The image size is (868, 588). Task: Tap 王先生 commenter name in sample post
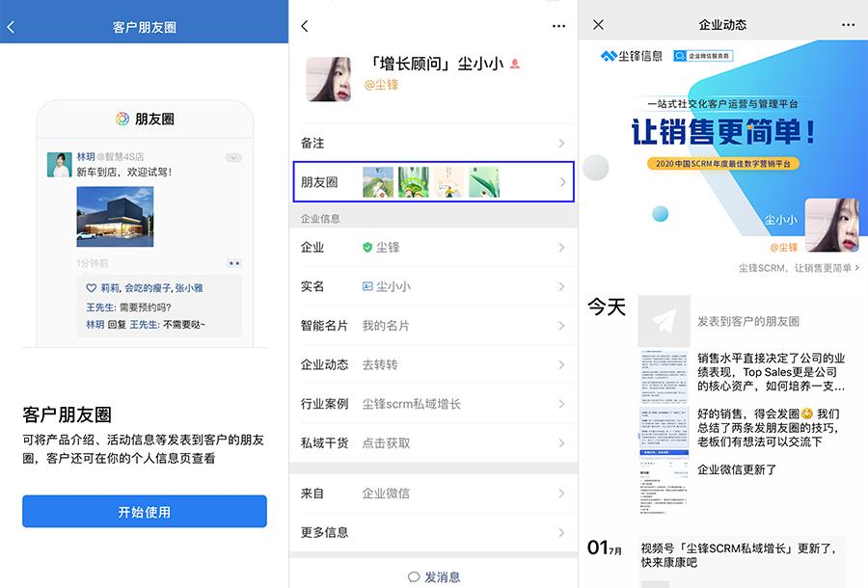(100, 307)
